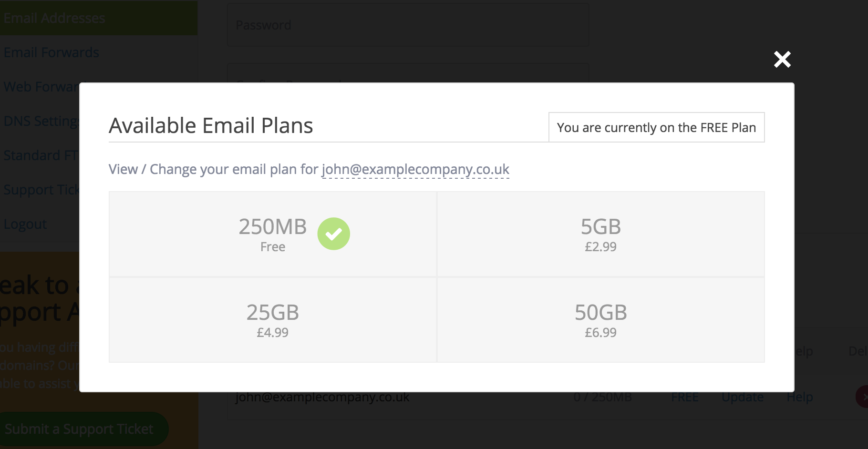Open the john@examplecompany.co.uk address link
868x449 pixels.
(x=415, y=169)
